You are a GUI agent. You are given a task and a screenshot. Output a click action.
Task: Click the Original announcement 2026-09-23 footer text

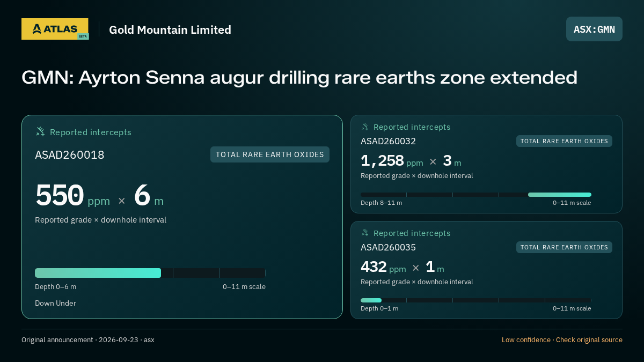88,340
